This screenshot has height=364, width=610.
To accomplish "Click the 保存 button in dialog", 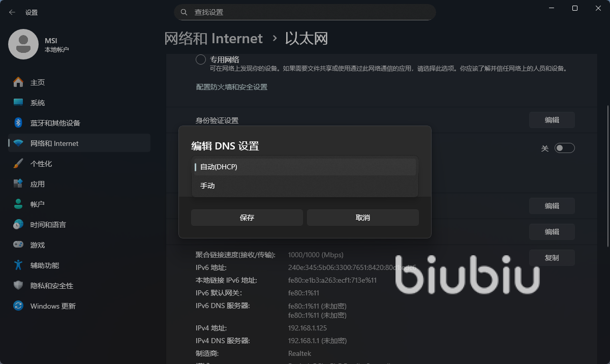I will (247, 218).
